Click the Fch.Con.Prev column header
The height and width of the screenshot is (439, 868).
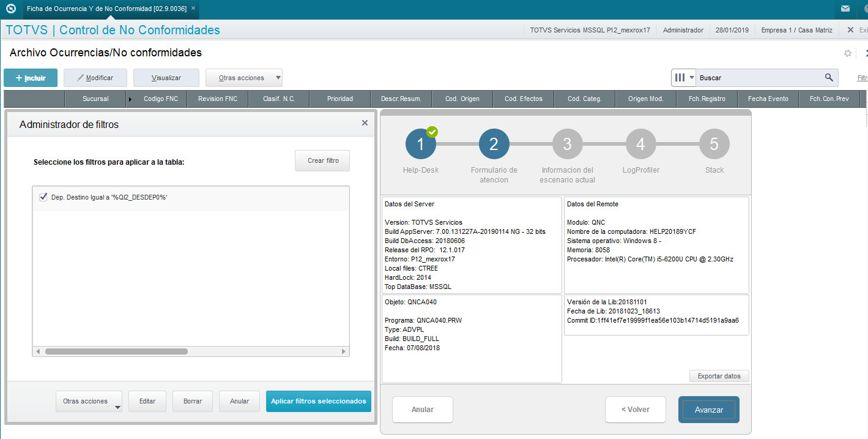coord(829,99)
